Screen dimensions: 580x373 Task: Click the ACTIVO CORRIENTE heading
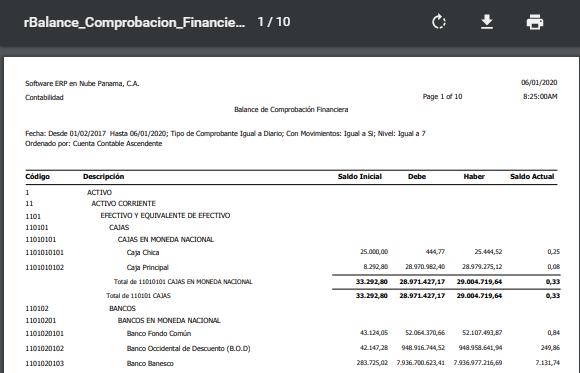tap(124, 204)
